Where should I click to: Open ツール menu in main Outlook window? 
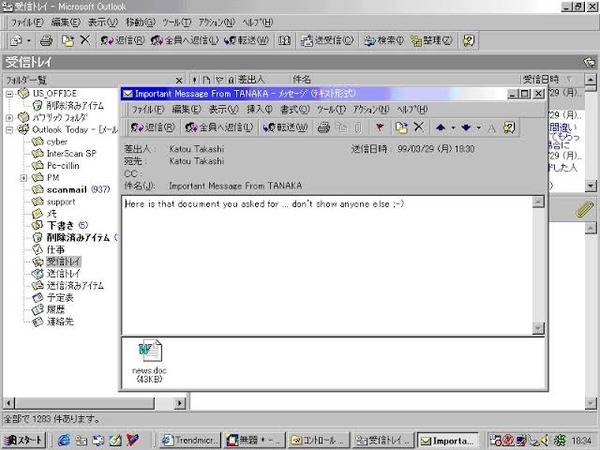point(176,22)
